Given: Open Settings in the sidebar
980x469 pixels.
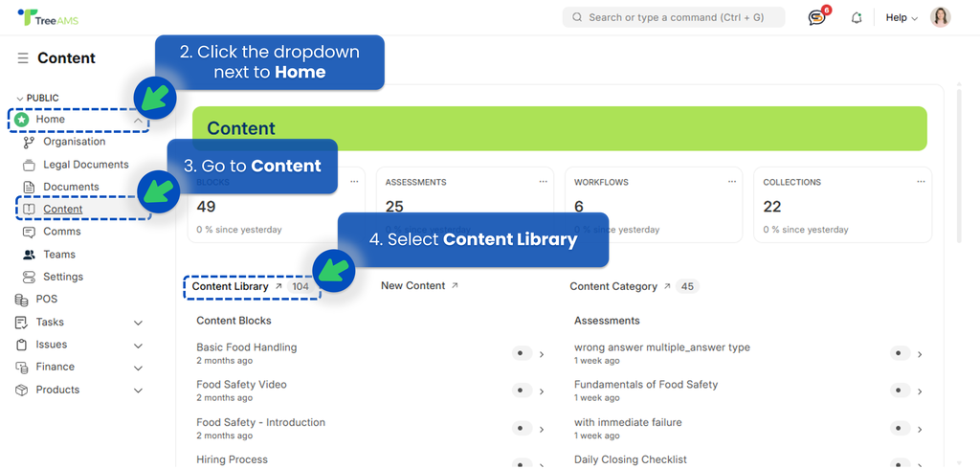Looking at the screenshot, I should 63,277.
